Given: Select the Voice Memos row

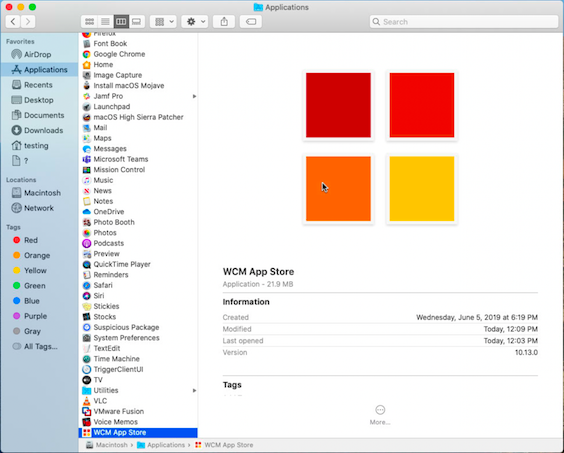Looking at the screenshot, I should point(138,422).
